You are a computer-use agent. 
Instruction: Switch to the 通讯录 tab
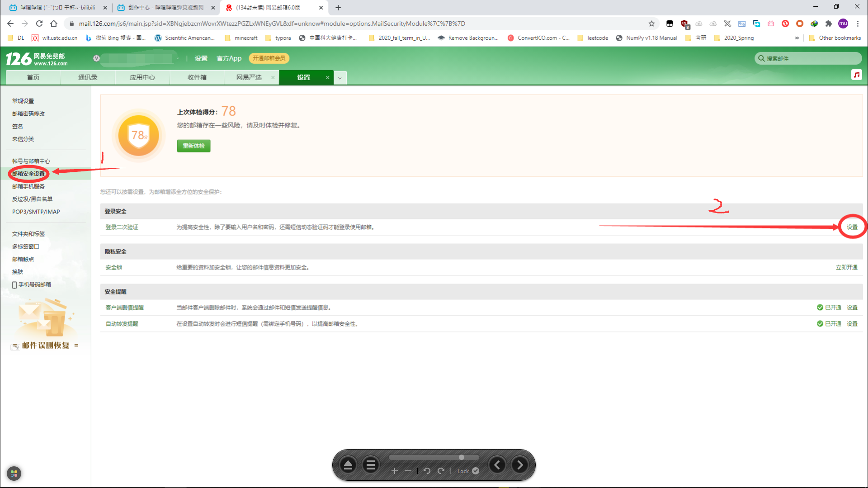coord(88,77)
